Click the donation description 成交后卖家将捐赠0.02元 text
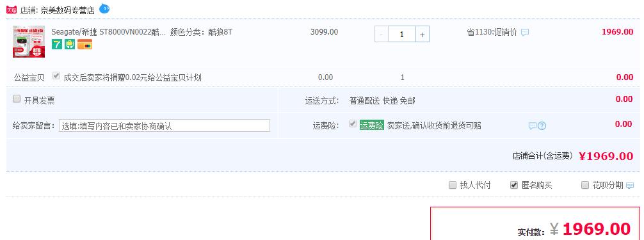644x240 pixels. pos(133,77)
